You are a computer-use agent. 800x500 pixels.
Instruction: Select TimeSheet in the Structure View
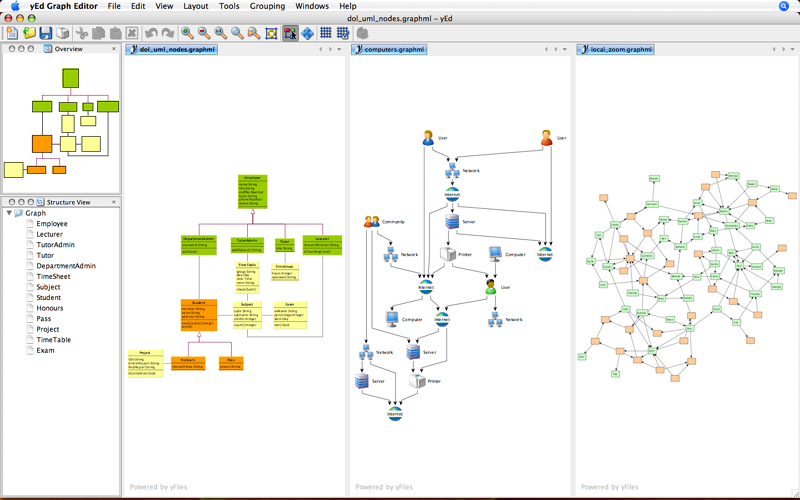click(55, 276)
